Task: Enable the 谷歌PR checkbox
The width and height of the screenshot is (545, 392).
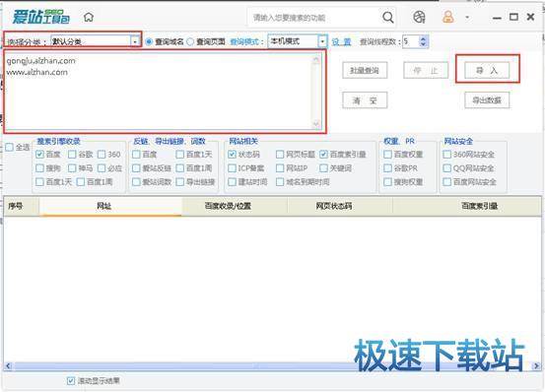Action: (388, 168)
